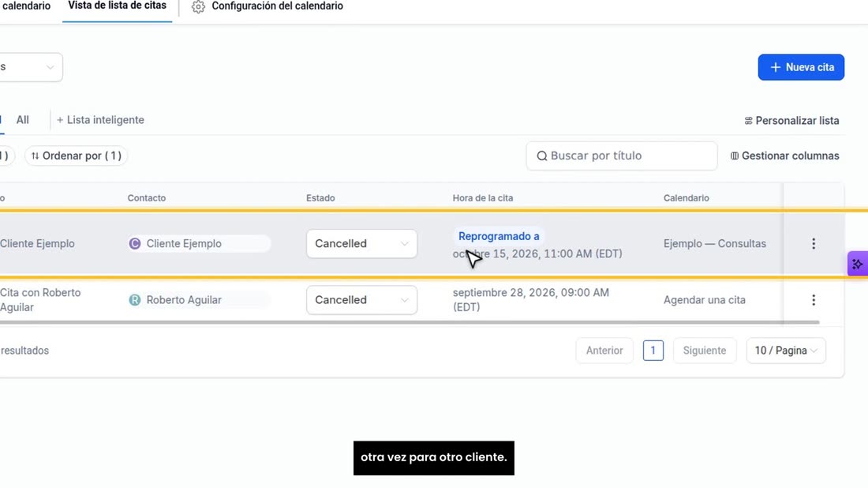
Task: Open row options for Cliente Ejemplo appointment
Action: [814, 244]
